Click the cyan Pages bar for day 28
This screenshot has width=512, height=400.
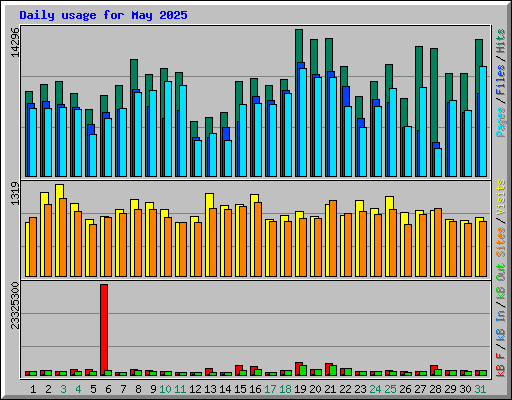click(x=438, y=162)
